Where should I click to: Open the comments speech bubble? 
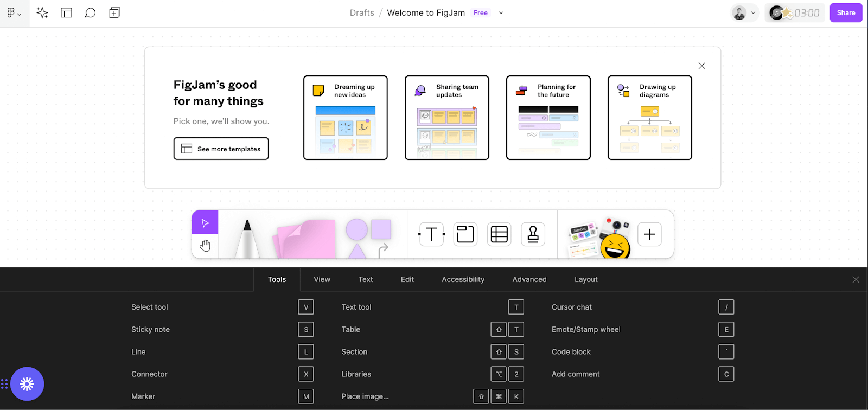(90, 13)
